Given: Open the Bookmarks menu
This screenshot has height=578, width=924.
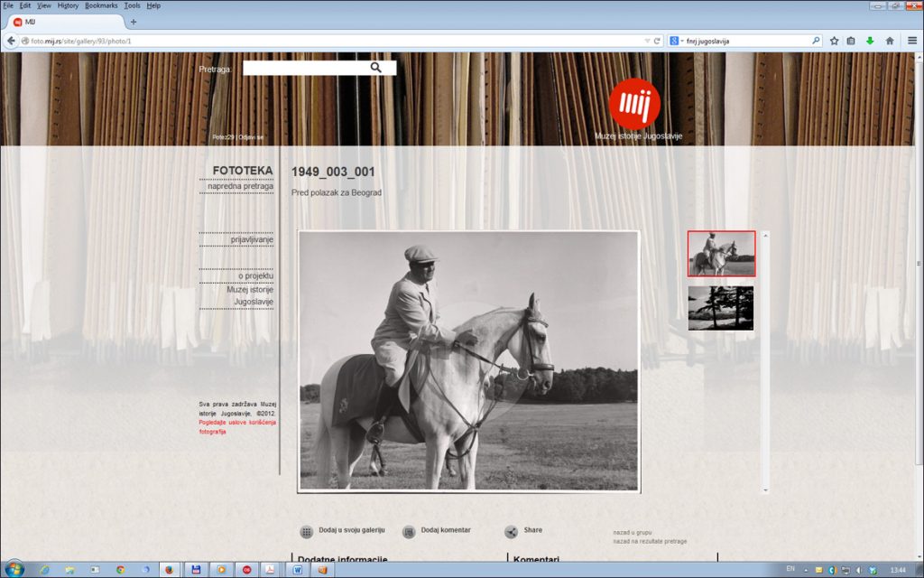Looking at the screenshot, I should 101,5.
